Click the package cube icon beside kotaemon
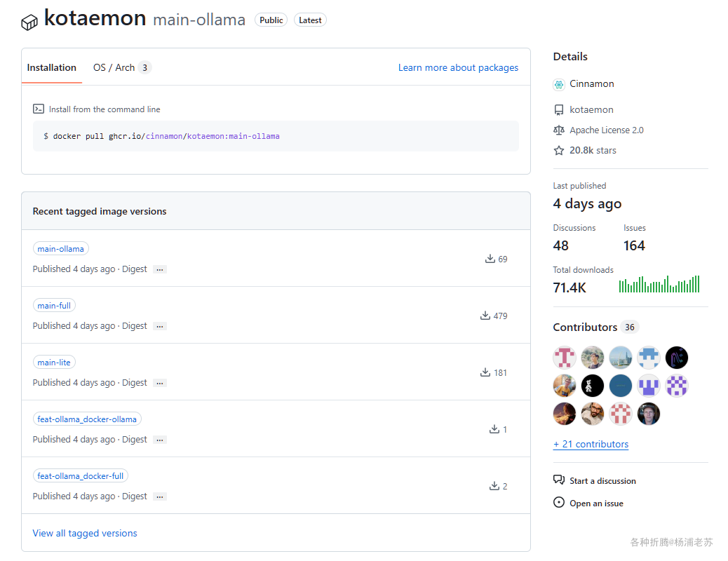Image resolution: width=728 pixels, height=561 pixels. click(29, 22)
